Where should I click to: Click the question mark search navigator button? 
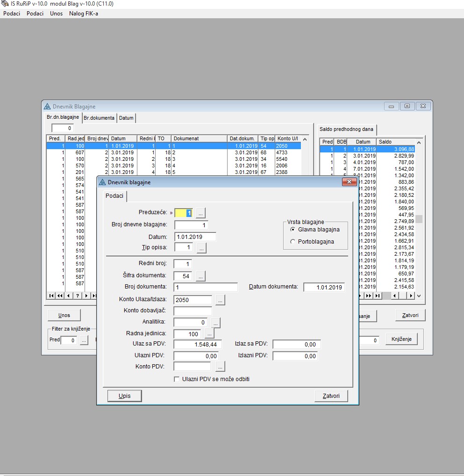coord(78,296)
